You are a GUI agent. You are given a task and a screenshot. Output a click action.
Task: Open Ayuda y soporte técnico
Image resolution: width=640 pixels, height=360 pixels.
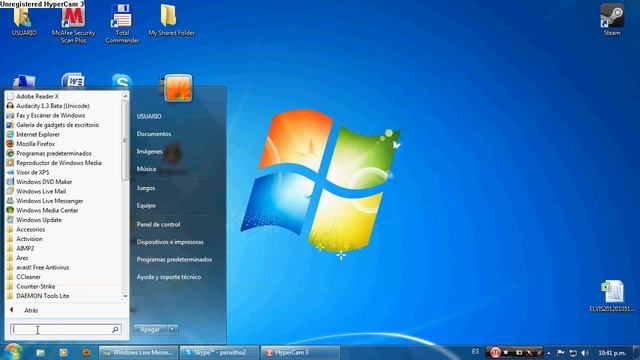tap(169, 277)
